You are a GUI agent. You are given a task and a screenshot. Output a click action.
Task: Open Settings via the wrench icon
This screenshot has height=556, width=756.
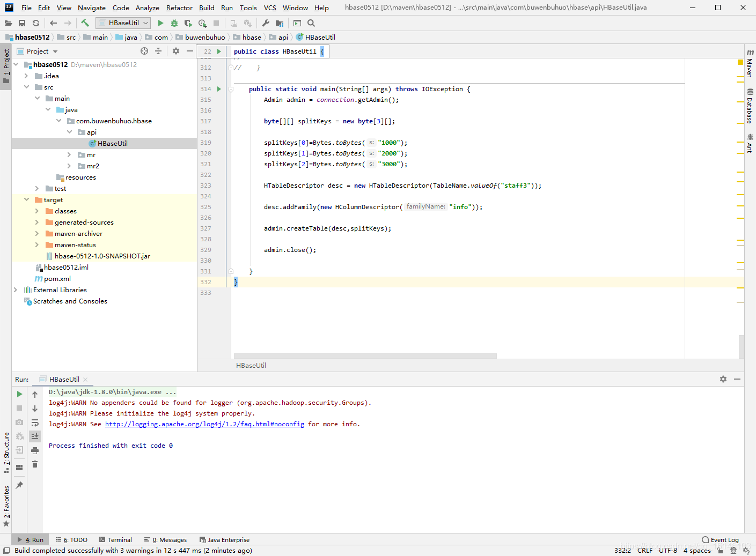click(266, 23)
